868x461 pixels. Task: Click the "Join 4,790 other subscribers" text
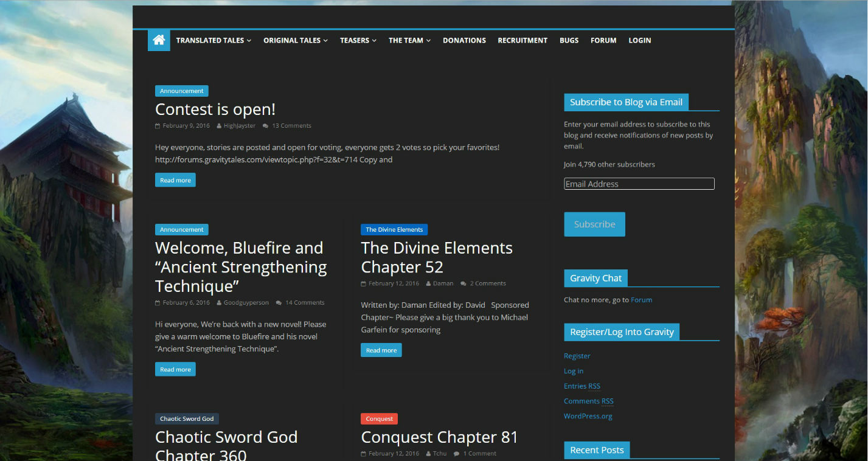[x=609, y=165]
